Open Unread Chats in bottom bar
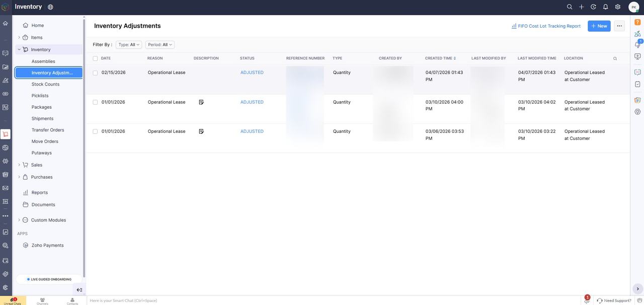This screenshot has height=305, width=644. click(13, 301)
